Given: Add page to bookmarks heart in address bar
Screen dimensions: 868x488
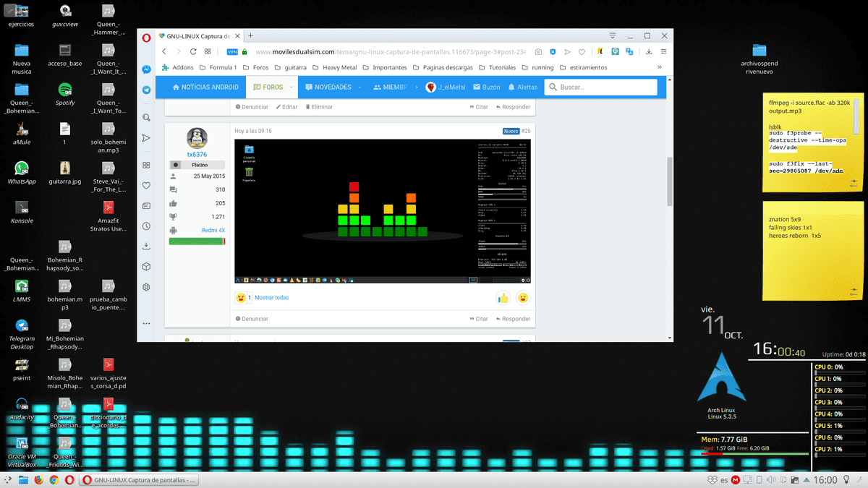Looking at the screenshot, I should (x=581, y=52).
